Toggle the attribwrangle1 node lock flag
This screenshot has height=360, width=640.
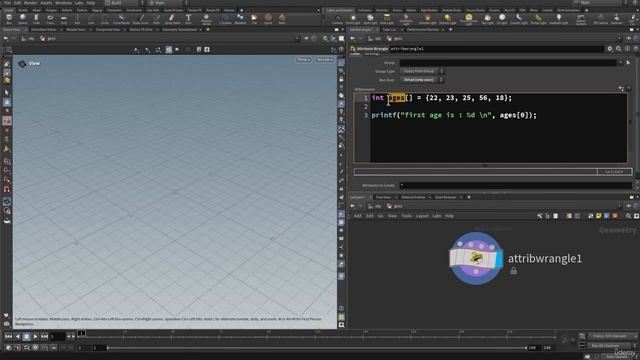pyautogui.click(x=513, y=271)
